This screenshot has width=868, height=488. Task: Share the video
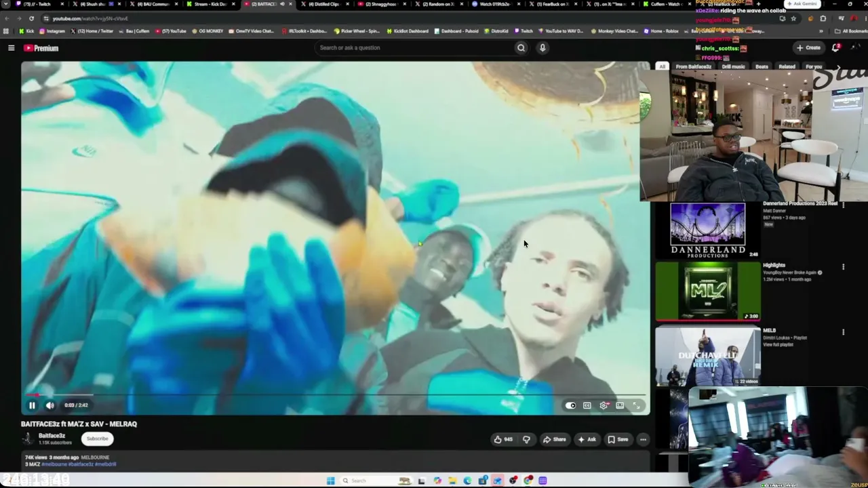coord(554,439)
